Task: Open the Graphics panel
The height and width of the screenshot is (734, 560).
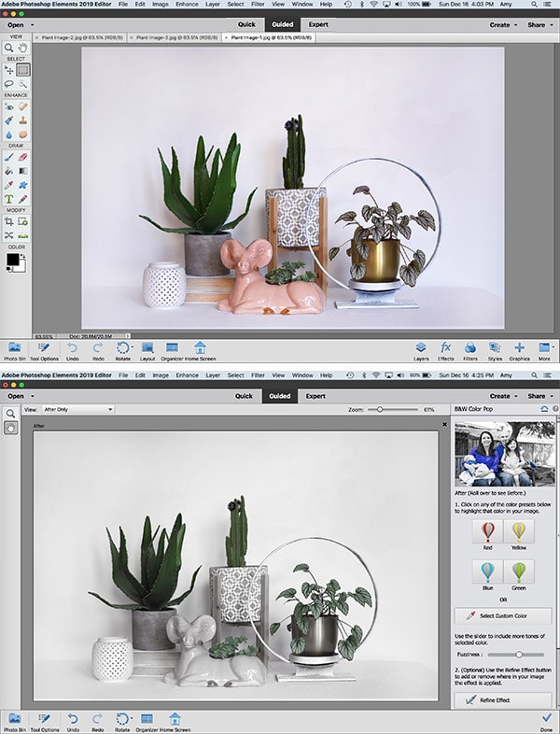Action: (519, 350)
